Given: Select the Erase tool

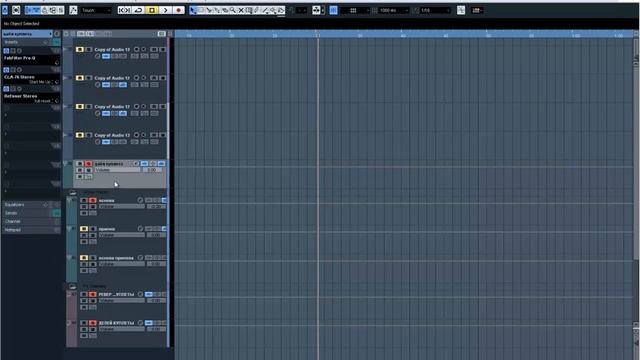Looking at the screenshot, I should [224, 10].
